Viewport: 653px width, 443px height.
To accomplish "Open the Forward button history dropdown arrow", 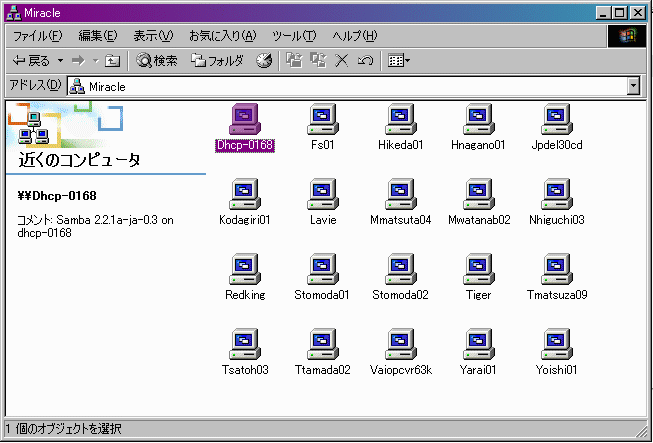I will pos(96,61).
